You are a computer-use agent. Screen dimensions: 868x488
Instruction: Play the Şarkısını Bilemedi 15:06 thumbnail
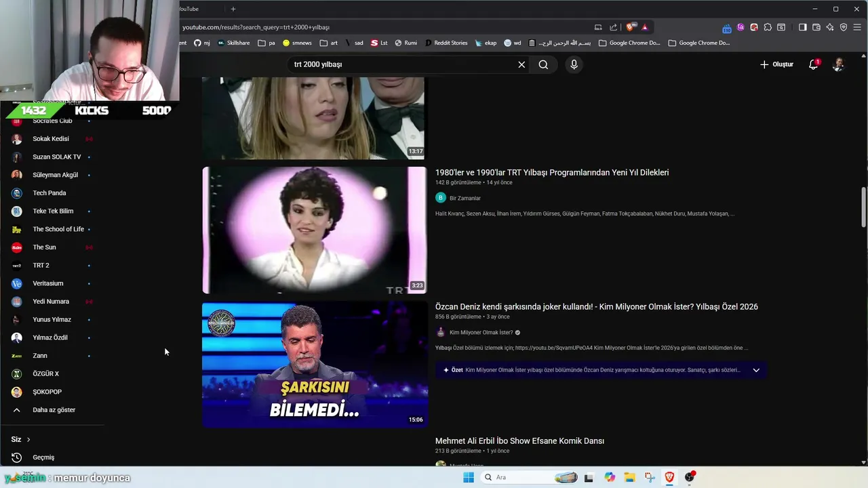click(315, 365)
